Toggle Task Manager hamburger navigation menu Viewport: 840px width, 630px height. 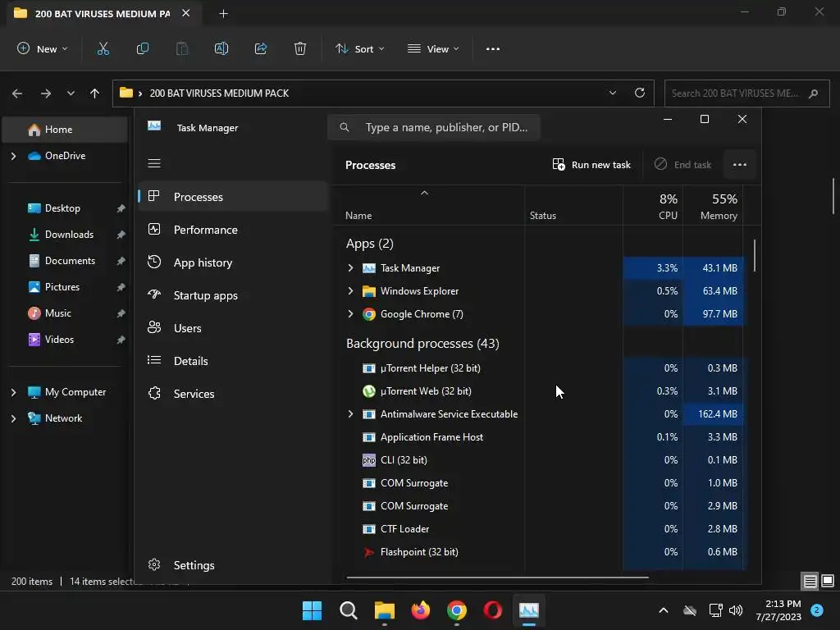pyautogui.click(x=154, y=163)
